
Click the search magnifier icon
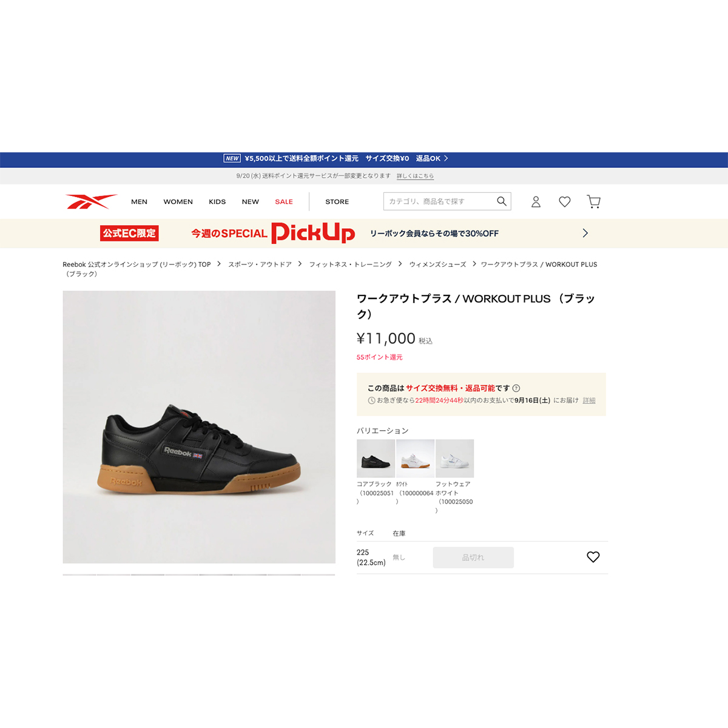pyautogui.click(x=502, y=201)
